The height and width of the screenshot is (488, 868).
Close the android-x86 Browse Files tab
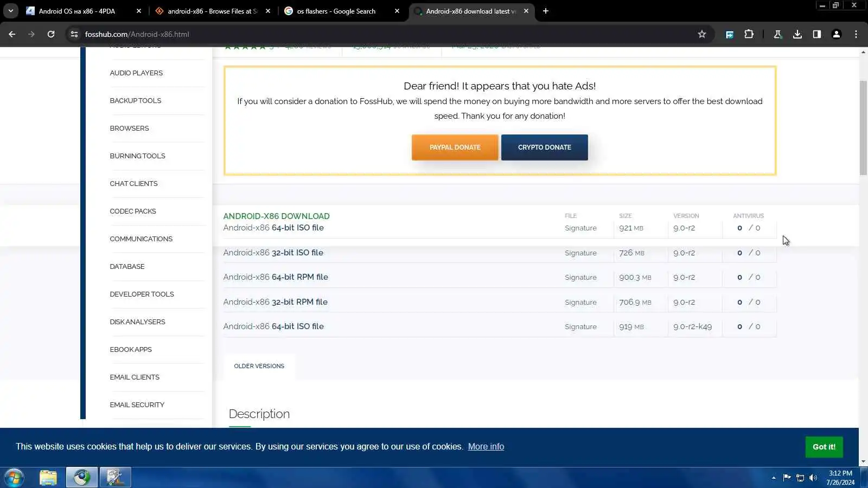(x=268, y=11)
